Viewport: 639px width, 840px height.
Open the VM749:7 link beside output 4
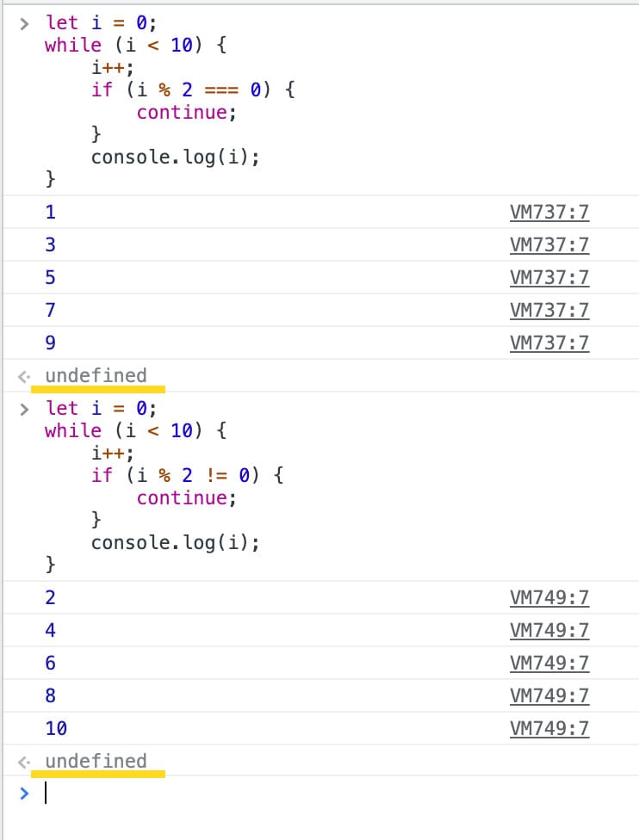[x=549, y=631]
